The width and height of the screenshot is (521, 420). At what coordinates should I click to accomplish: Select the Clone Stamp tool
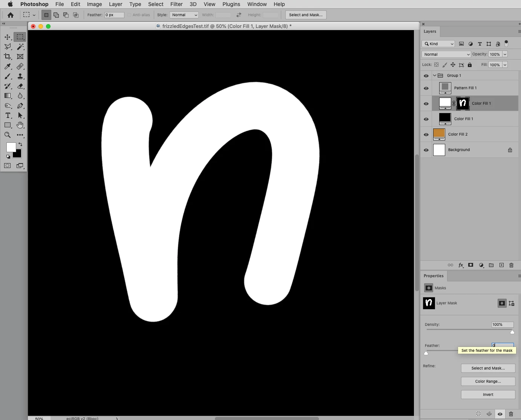(20, 76)
